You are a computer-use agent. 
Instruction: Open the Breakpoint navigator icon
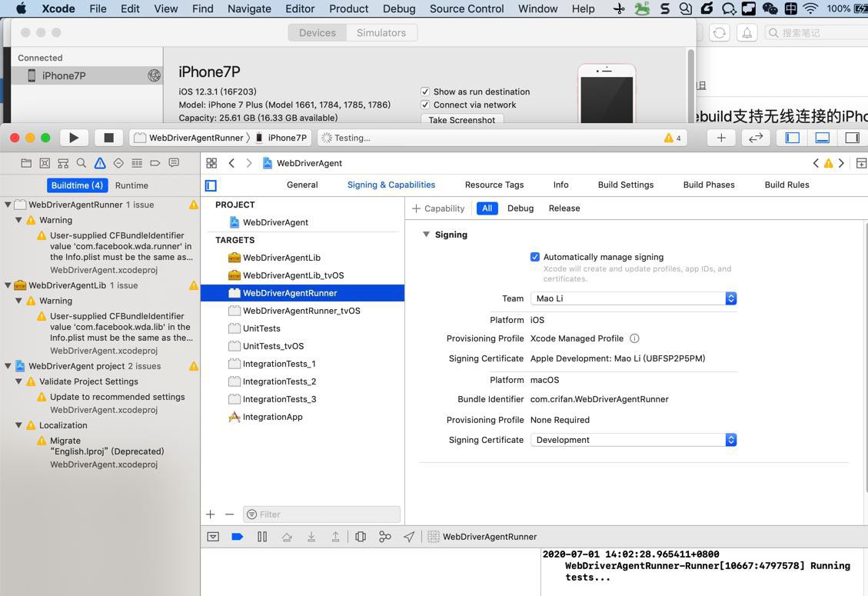point(155,163)
